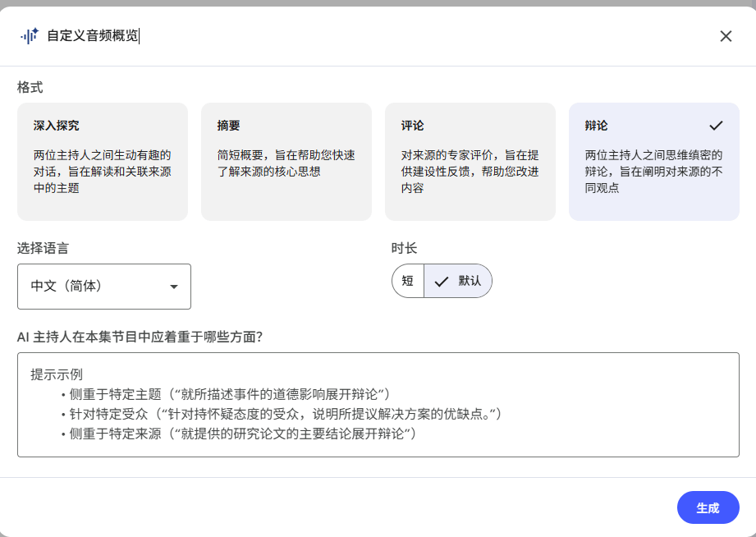Image resolution: width=756 pixels, height=537 pixels.
Task: Click the language dropdown caret icon
Action: (173, 287)
